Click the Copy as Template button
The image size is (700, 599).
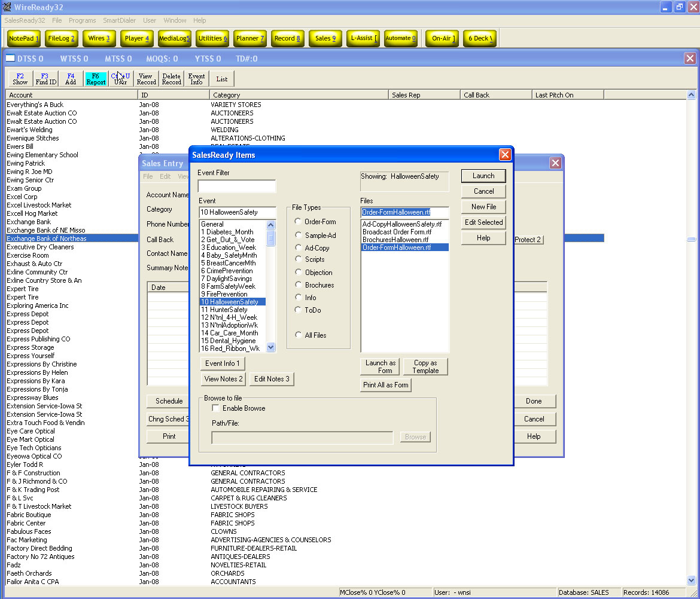(x=425, y=366)
